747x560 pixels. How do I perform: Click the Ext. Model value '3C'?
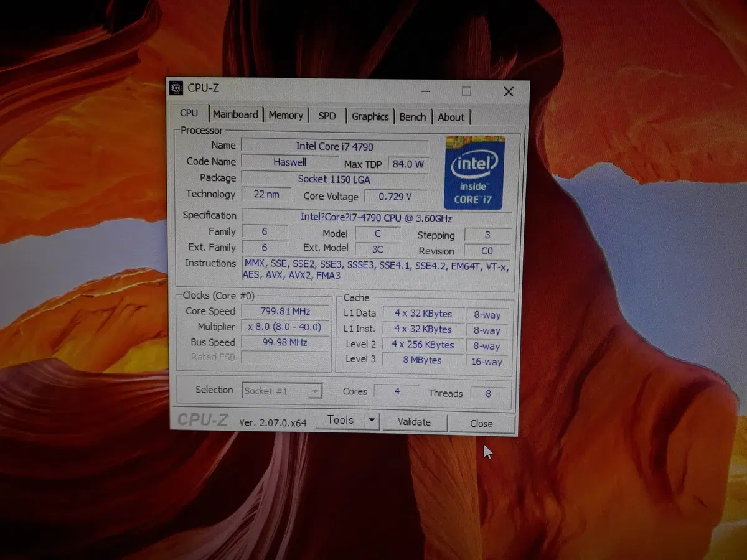378,250
